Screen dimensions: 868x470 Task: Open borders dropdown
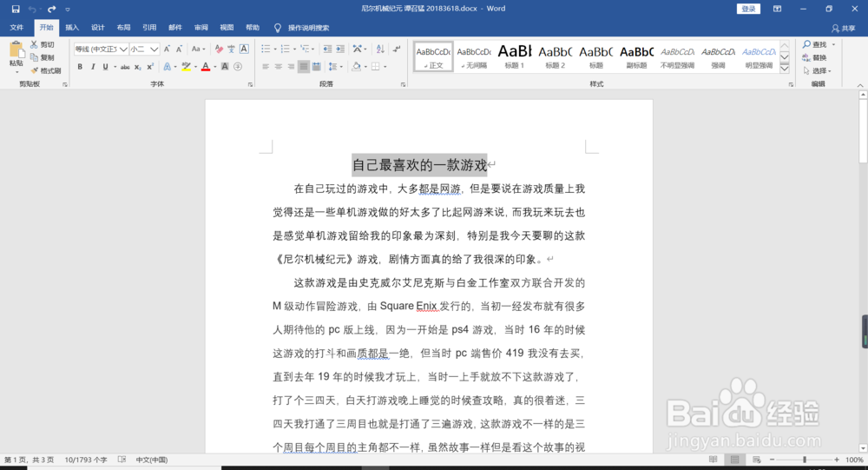pyautogui.click(x=385, y=67)
